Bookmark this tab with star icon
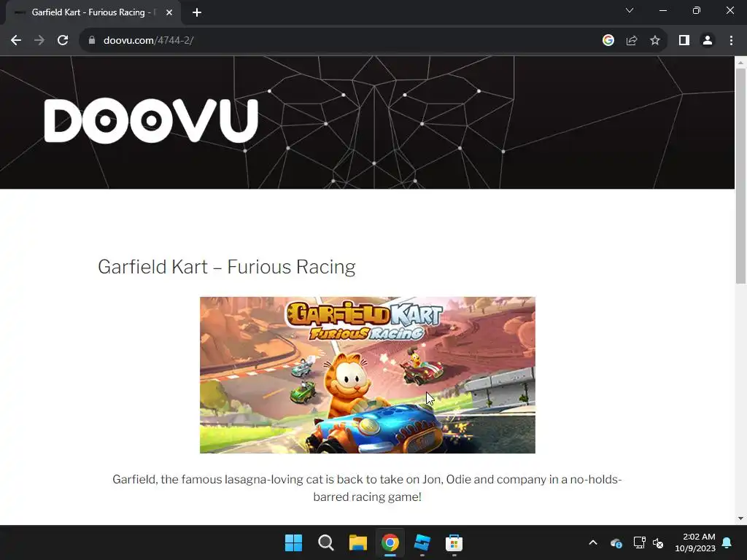747x560 pixels. coord(655,41)
